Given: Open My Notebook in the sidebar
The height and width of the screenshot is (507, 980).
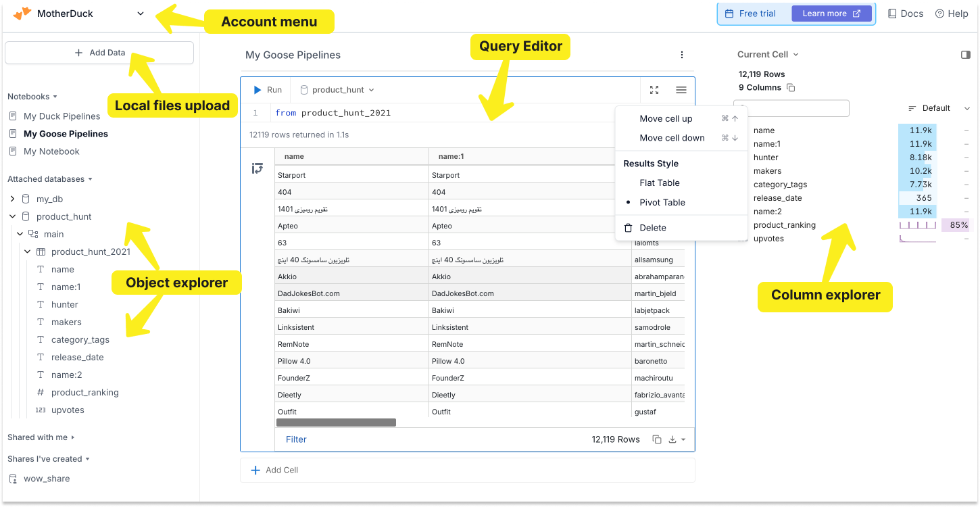Looking at the screenshot, I should pyautogui.click(x=51, y=151).
